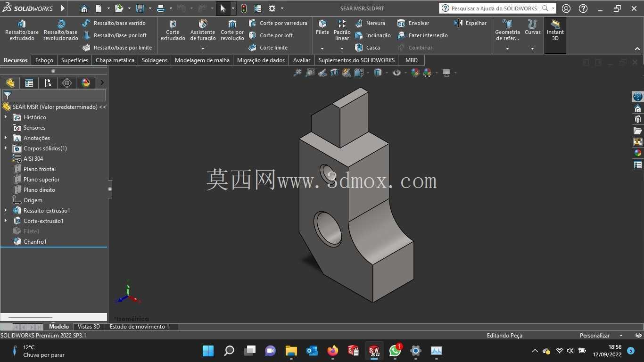Open the Windows Start menu
Screen dimensions: 644x362
point(208,351)
